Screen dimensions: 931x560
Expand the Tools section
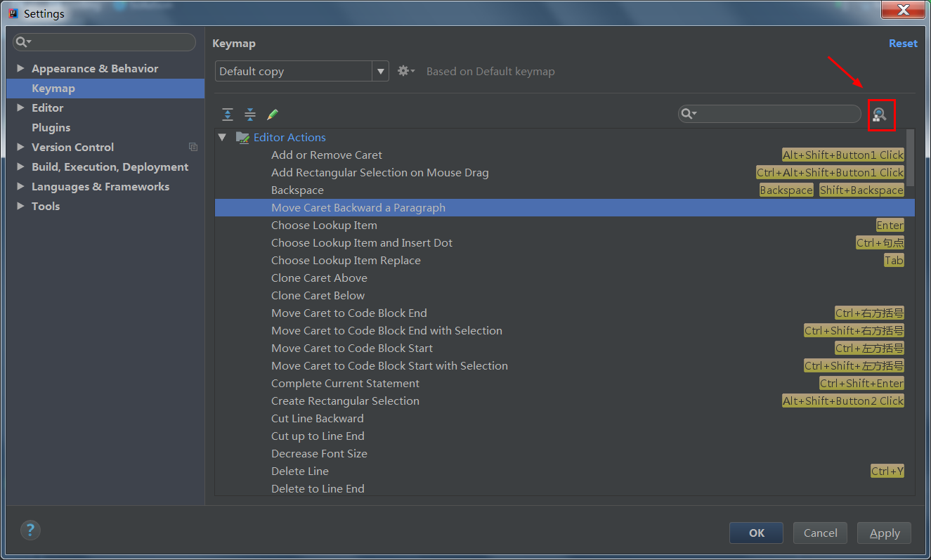point(20,206)
